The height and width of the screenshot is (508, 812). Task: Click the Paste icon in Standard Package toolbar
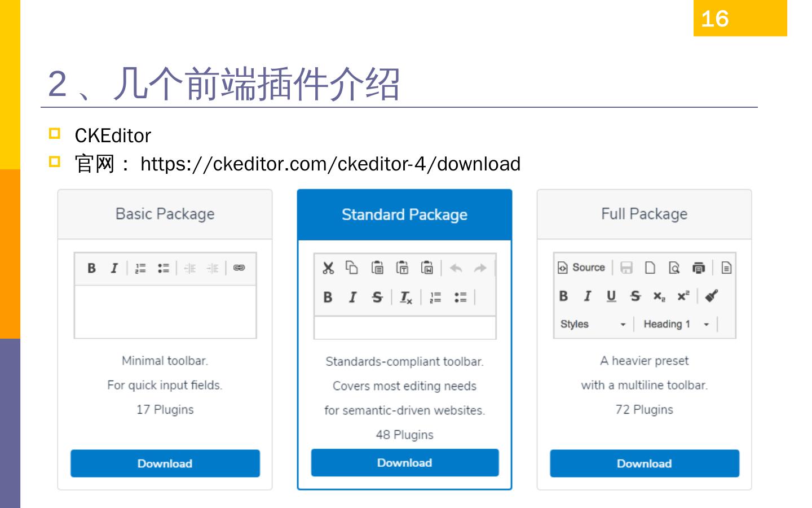click(377, 267)
